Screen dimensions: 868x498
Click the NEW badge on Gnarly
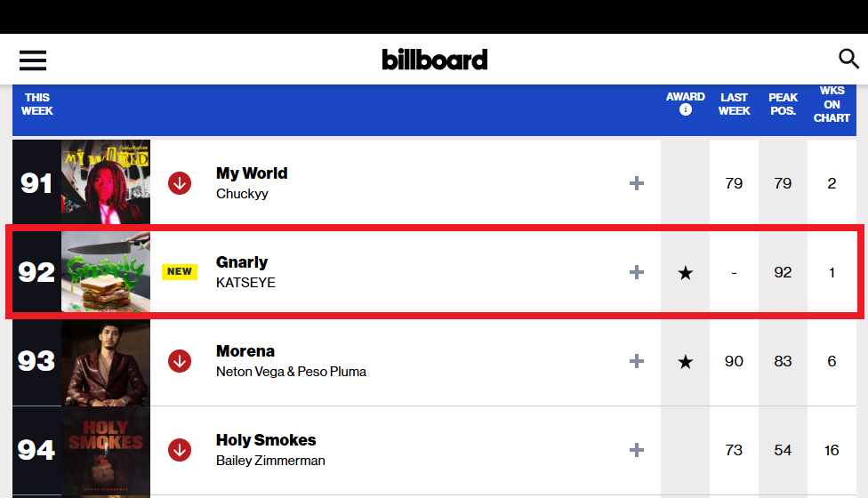[180, 272]
